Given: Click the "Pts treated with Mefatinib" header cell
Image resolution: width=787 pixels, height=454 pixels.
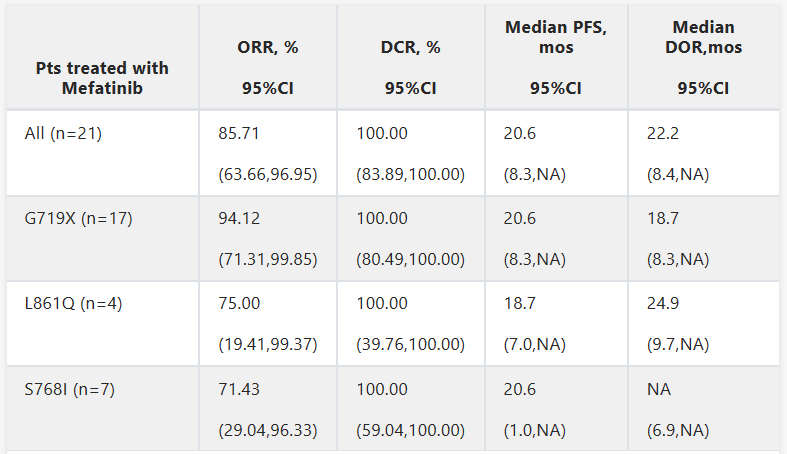Looking at the screenshot, I should point(102,78).
